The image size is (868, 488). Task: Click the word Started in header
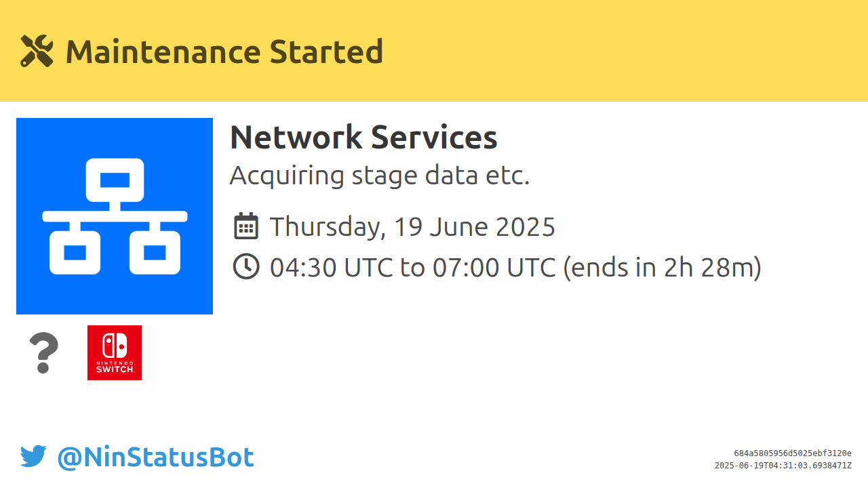(326, 52)
